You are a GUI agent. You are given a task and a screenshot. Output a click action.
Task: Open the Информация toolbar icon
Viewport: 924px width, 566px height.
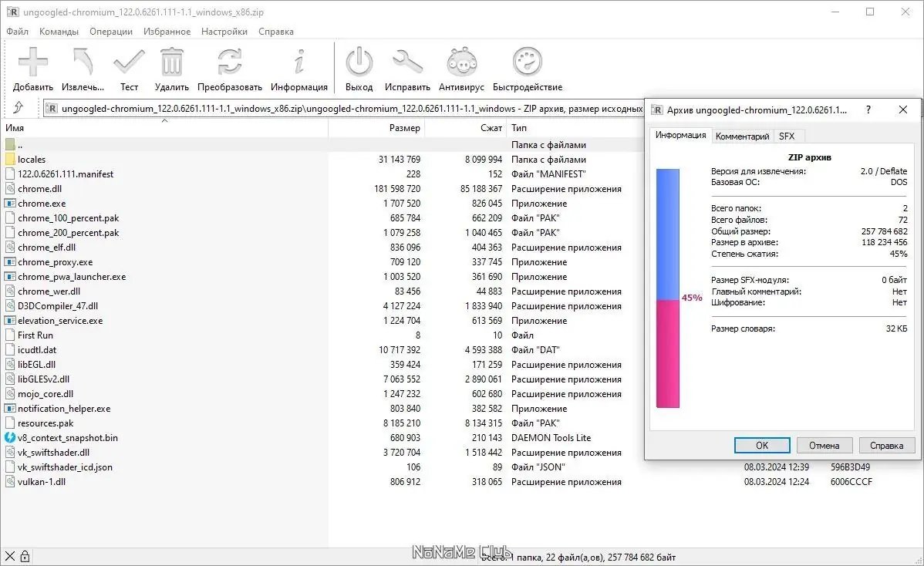pyautogui.click(x=299, y=62)
